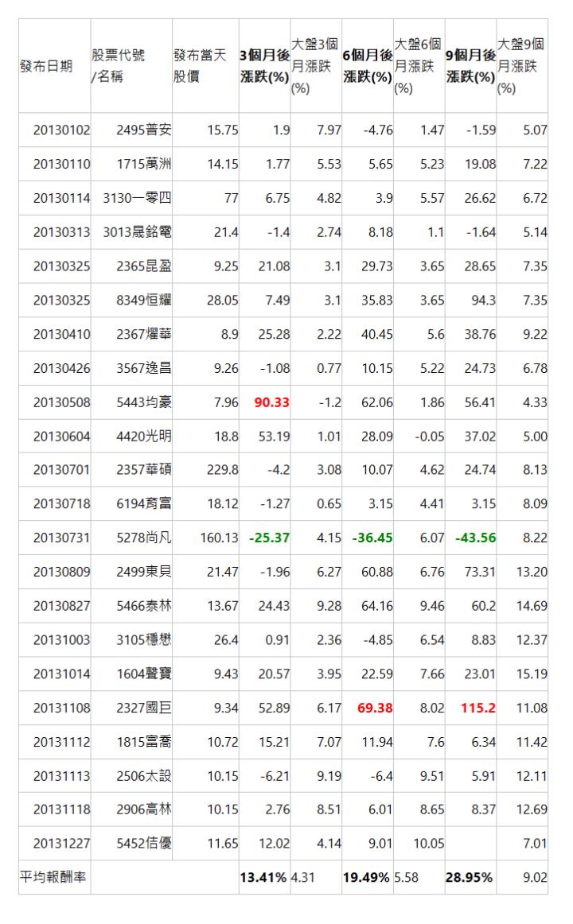
Task: Click the red value 115.2
Action: pos(478,709)
